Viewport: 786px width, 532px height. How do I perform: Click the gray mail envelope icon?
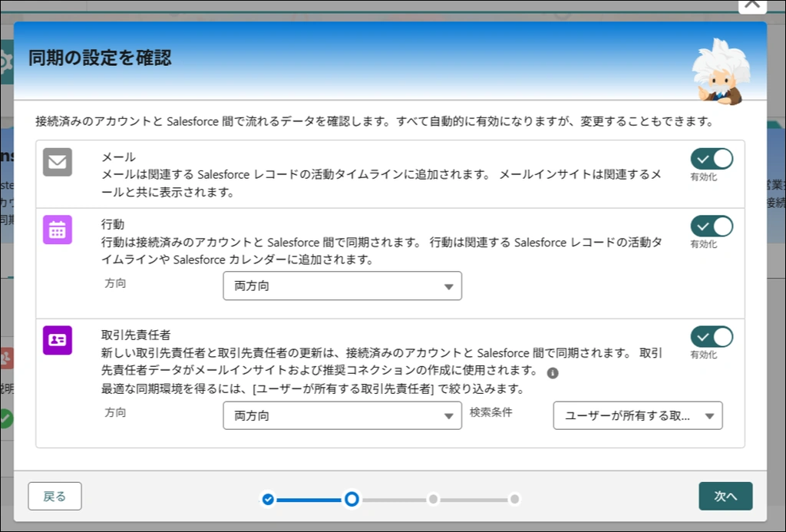(58, 162)
